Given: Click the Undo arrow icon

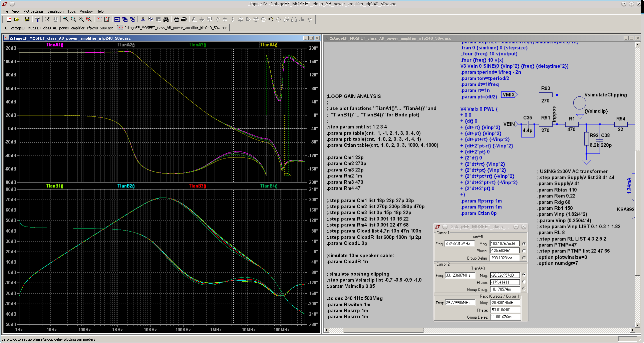Looking at the screenshot, I should [x=271, y=19].
